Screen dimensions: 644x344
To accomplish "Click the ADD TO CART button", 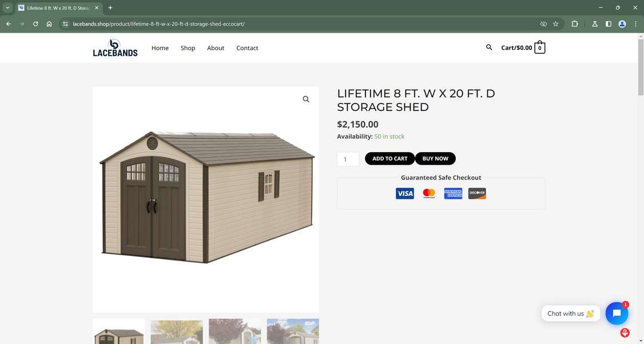I will 389,158.
